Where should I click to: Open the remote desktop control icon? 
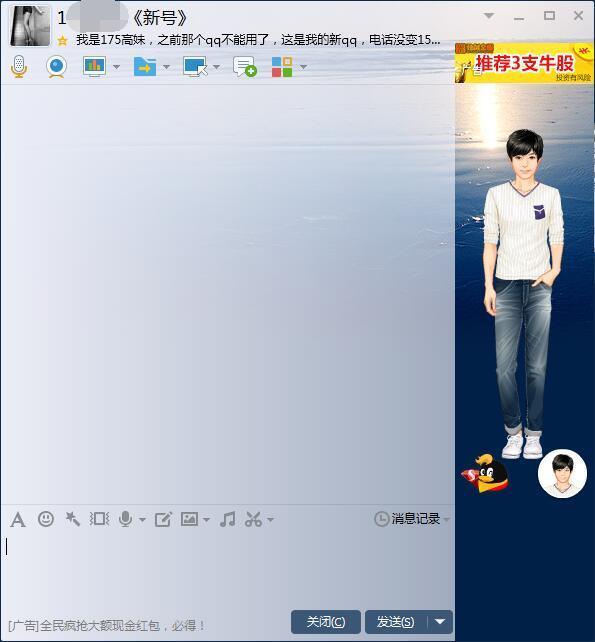point(195,66)
